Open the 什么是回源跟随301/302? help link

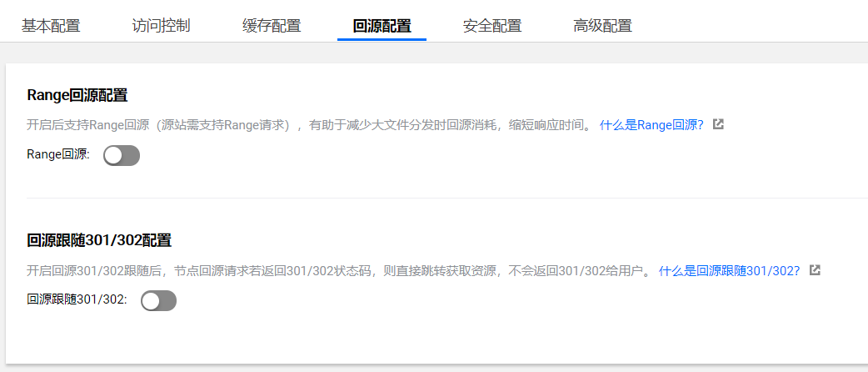tap(729, 270)
